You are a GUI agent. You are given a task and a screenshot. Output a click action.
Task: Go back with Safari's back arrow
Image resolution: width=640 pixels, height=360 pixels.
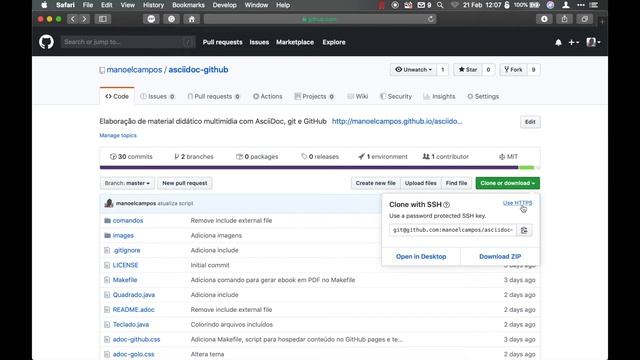72,19
